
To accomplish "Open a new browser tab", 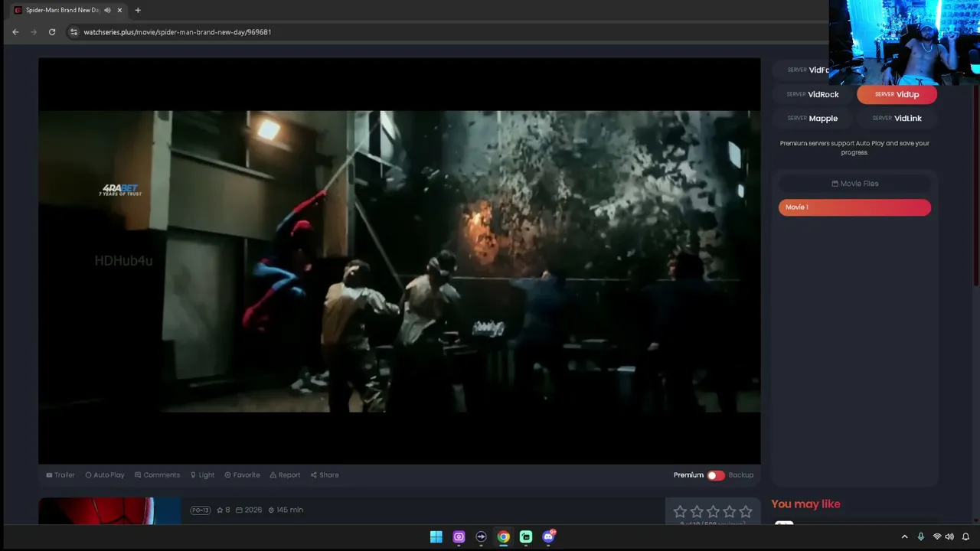I will (138, 10).
